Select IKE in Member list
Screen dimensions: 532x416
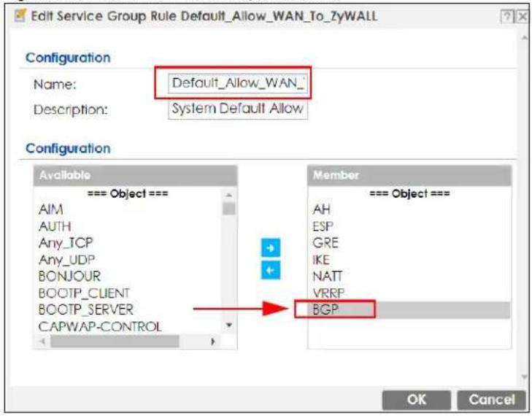click(321, 260)
